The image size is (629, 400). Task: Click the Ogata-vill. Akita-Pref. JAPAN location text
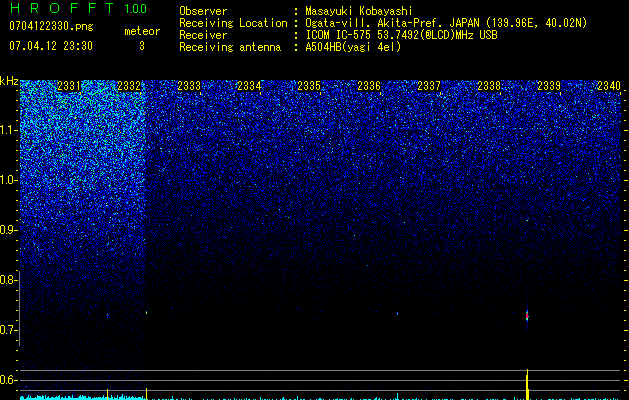click(446, 23)
